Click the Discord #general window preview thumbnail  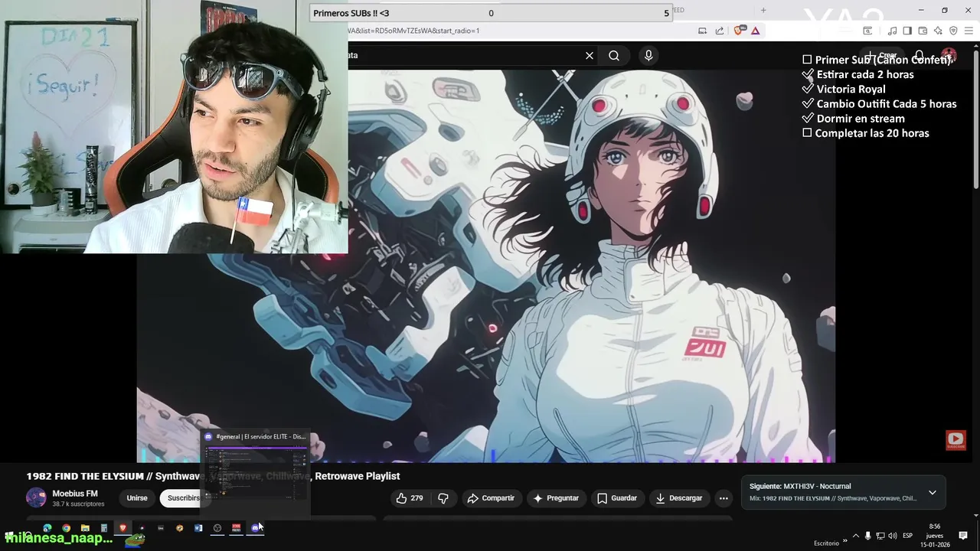(256, 473)
